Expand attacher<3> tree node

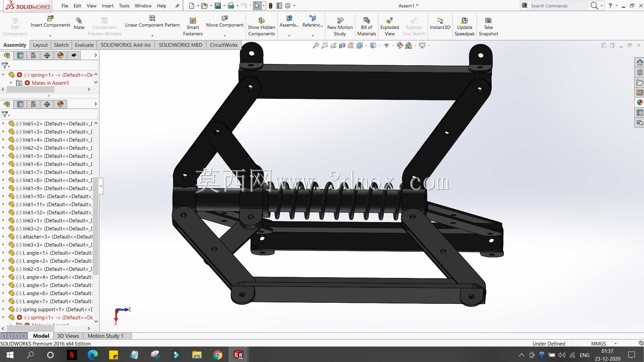tap(3, 237)
